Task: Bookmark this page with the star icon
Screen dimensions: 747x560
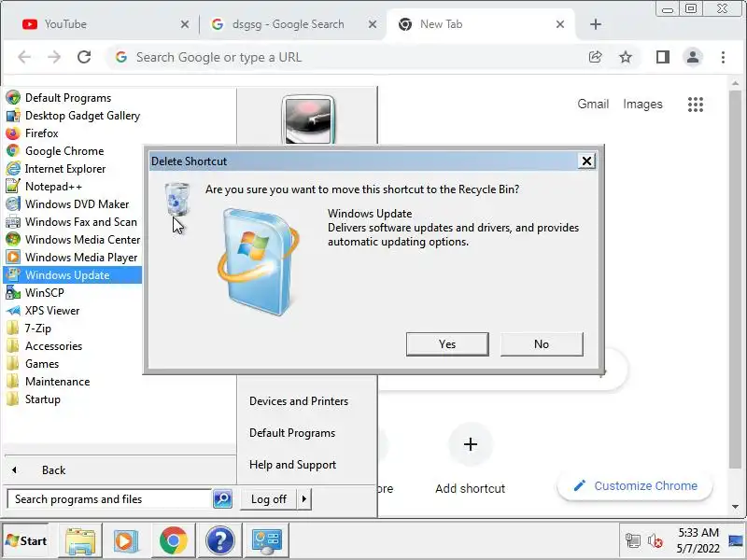Action: coord(626,57)
